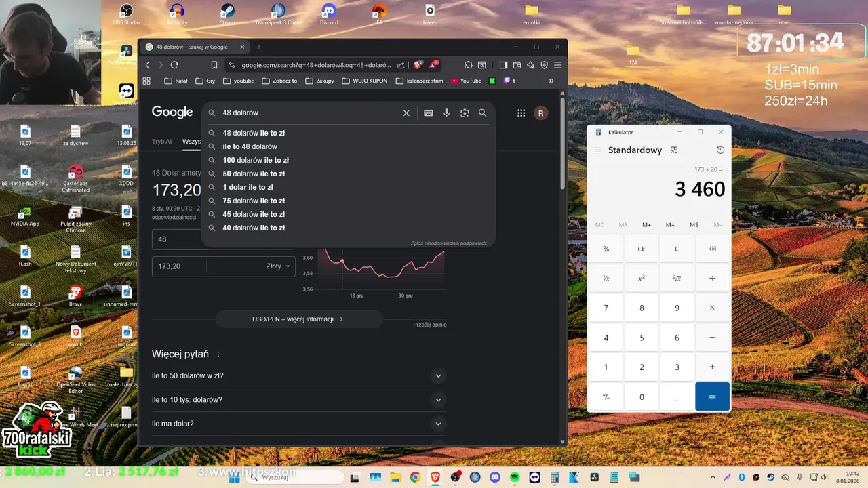This screenshot has width=868, height=488.
Task: Open the Brave hamburger menu
Action: point(557,65)
